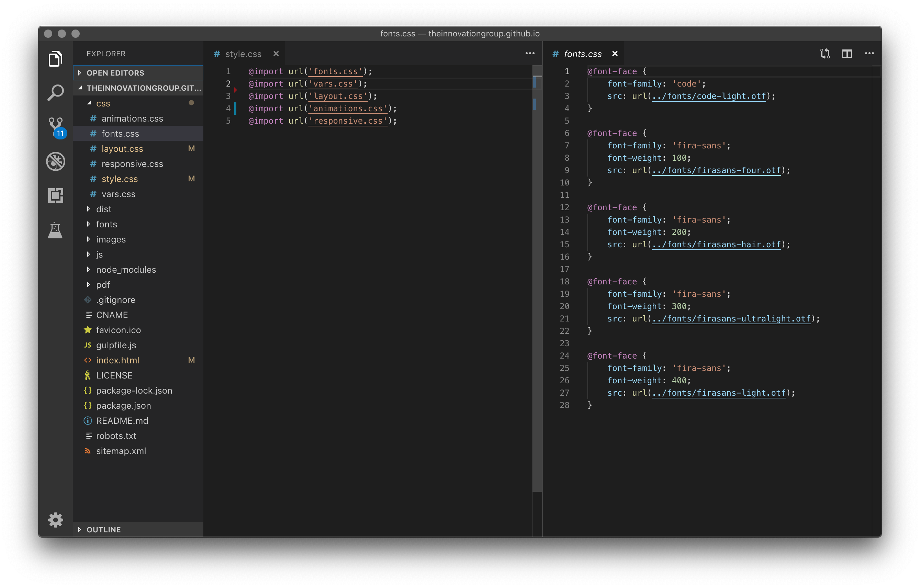Split the fonts.css editor
Screen dimensions: 920x588
(x=847, y=54)
